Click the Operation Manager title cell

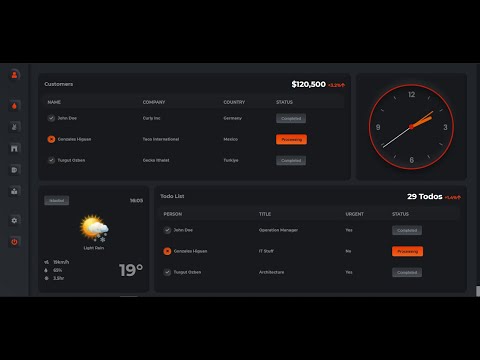[278, 230]
